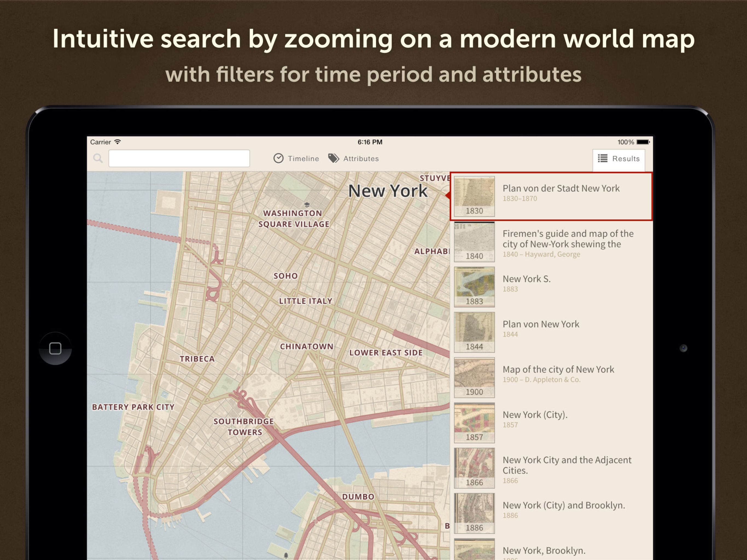Click the Wi-Fi status icon
This screenshot has width=747, height=560.
118,142
